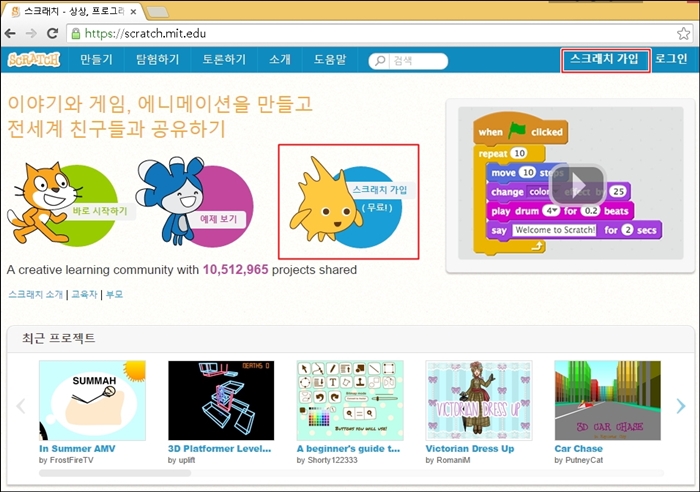Click the Car Chase title link

click(579, 449)
